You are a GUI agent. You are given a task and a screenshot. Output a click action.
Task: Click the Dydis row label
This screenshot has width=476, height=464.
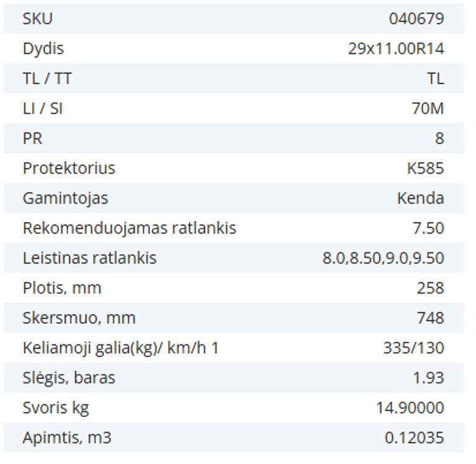coord(43,48)
